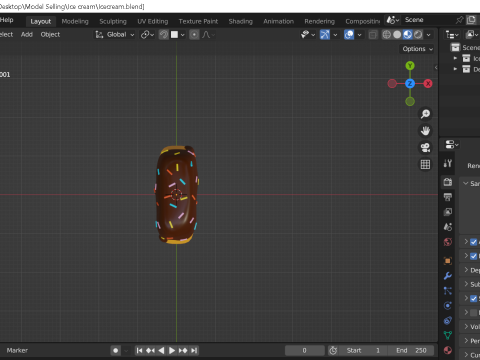Open the gizmo options dropdown arrow
Viewport: 480px width, 360px height.
pyautogui.click(x=335, y=35)
